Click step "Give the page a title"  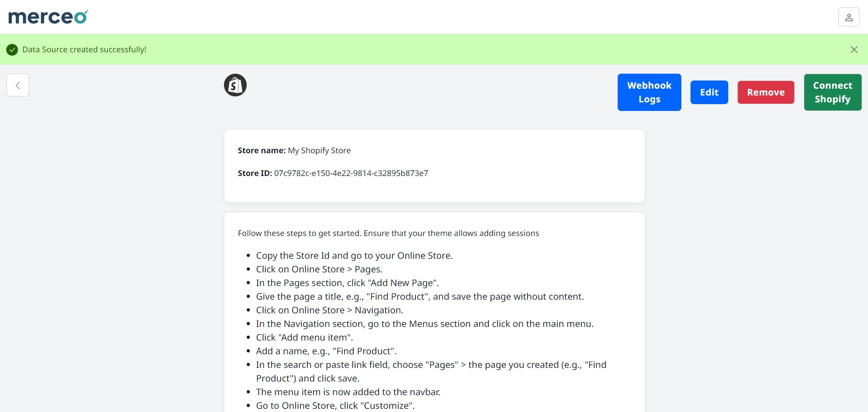(x=420, y=296)
